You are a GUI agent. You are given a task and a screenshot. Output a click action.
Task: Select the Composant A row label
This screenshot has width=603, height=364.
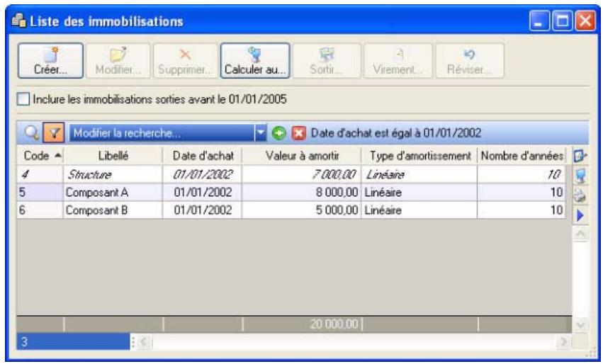[x=97, y=192]
